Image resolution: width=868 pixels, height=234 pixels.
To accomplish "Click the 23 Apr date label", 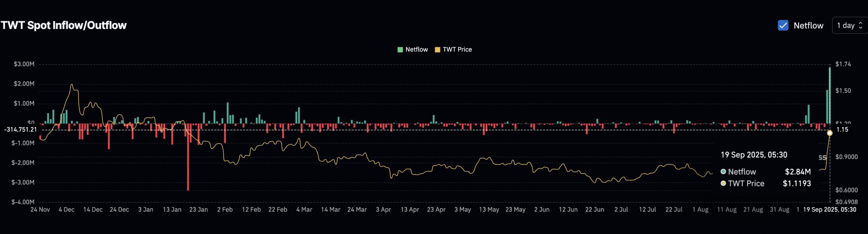I will click(x=436, y=210).
